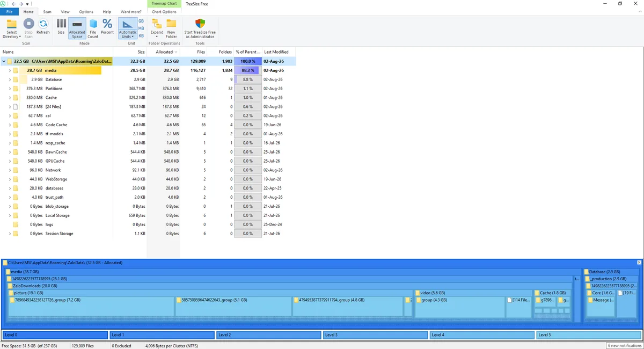The image size is (644, 349).
Task: Expand the Code Cache folder
Action: click(10, 125)
